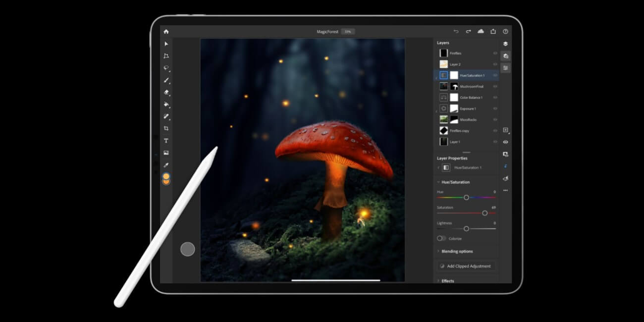Activate the Paint Bucket fill tool
Viewport: 644px width, 322px height.
pyautogui.click(x=166, y=105)
